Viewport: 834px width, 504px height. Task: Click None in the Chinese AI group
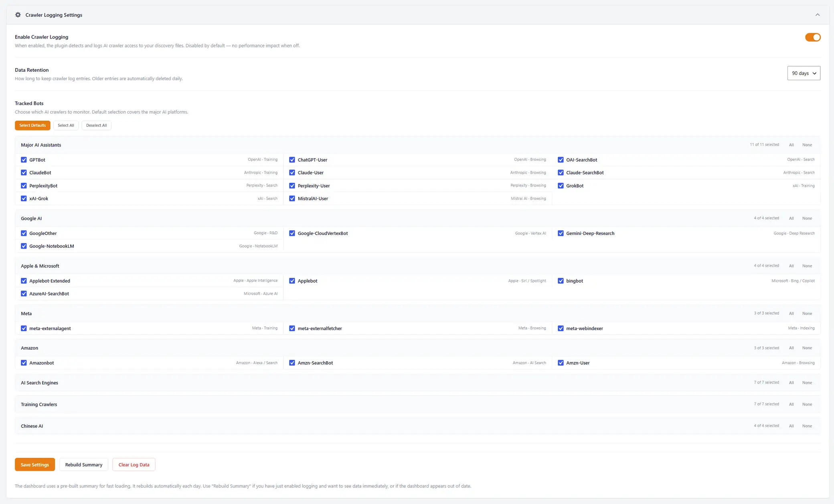click(807, 426)
